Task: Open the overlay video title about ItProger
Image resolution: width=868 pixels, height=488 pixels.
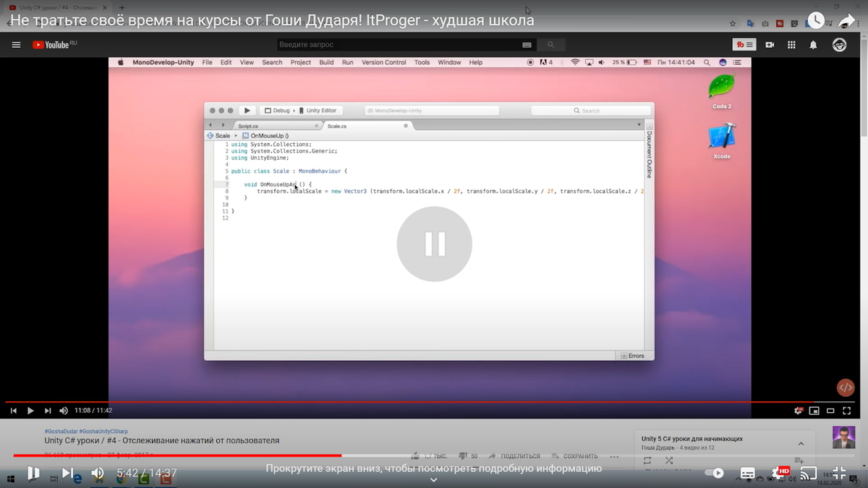Action: [272, 20]
